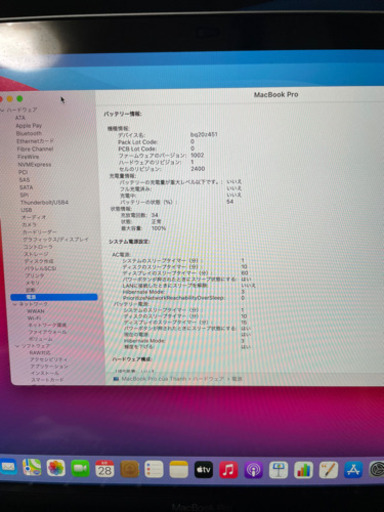Select ファイアウォール in the sidebar

(x=48, y=332)
